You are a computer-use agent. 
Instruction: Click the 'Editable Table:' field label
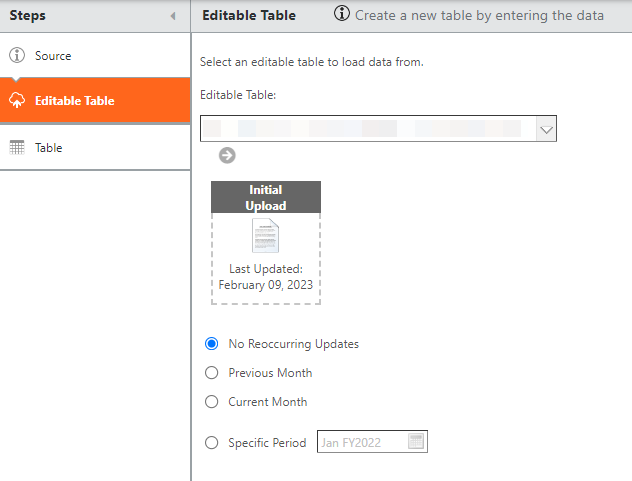[x=238, y=95]
